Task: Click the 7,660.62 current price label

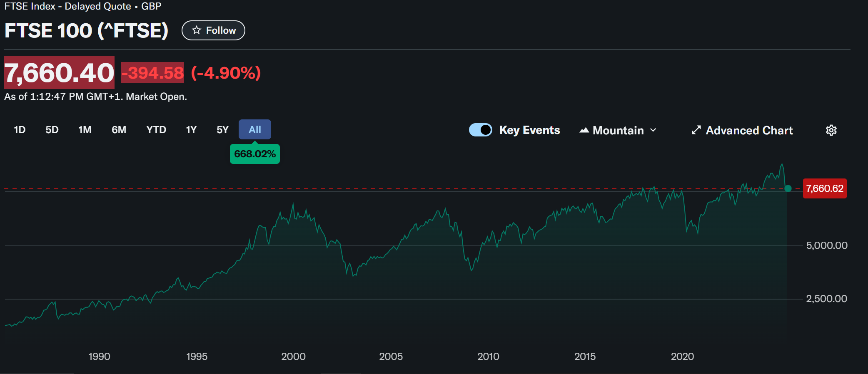Action: 825,188
